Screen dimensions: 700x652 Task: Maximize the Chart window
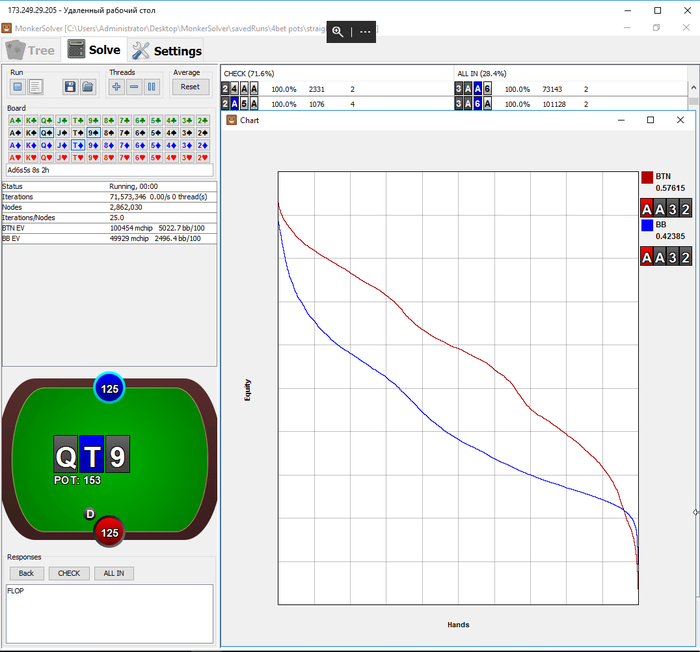pos(650,120)
